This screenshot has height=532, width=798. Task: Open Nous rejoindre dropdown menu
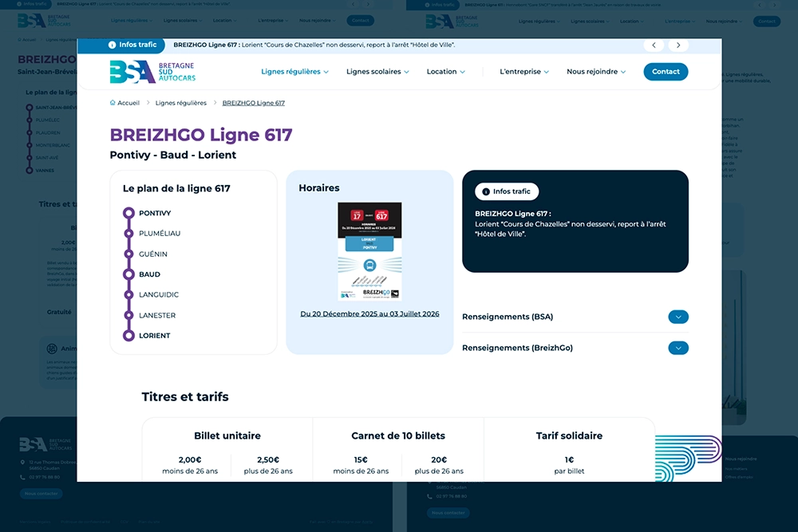596,72
